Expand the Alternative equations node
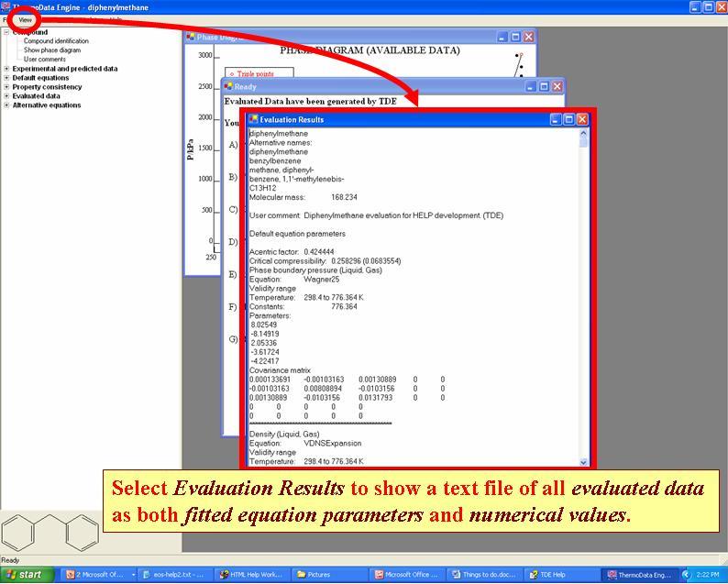728x584 pixels. (x=6, y=105)
